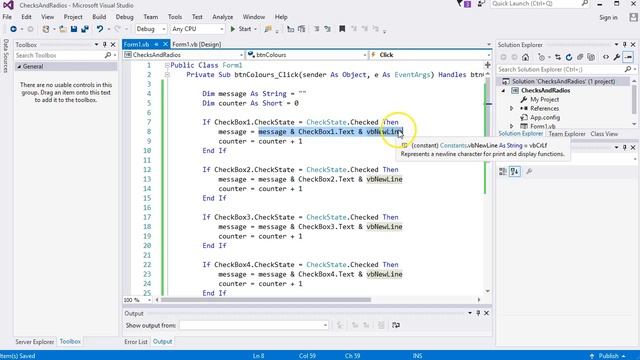Viewport: 640px width, 360px height.
Task: Click the Toolbox search magnifier icon
Action: pos(108,55)
